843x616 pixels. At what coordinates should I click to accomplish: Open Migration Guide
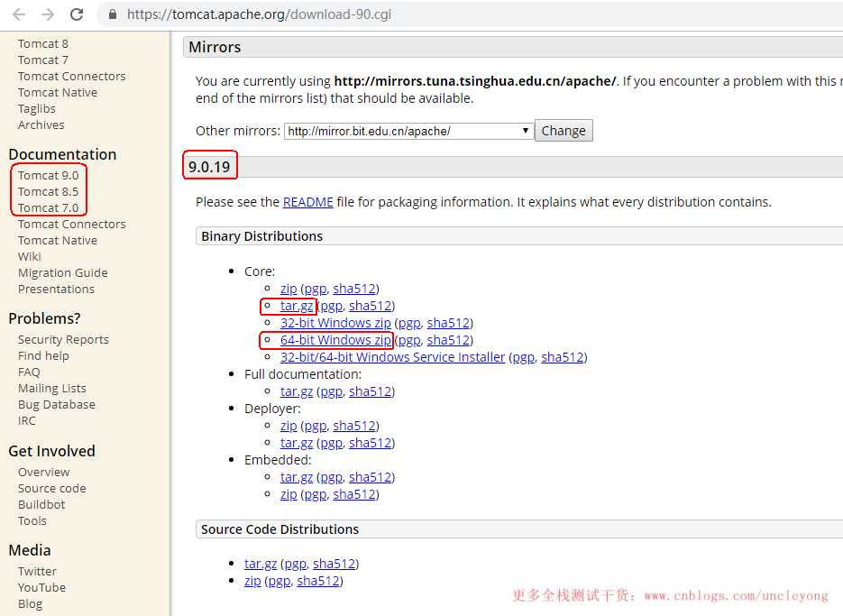(x=63, y=272)
